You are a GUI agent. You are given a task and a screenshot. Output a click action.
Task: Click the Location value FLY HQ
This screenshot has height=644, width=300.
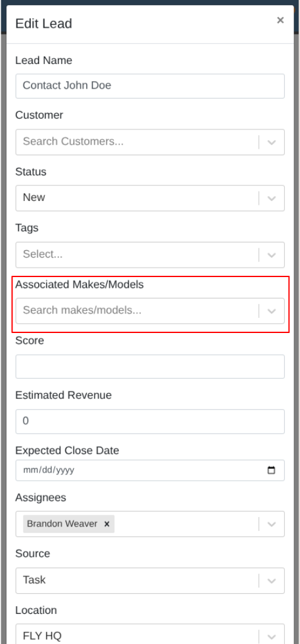pyautogui.click(x=42, y=636)
